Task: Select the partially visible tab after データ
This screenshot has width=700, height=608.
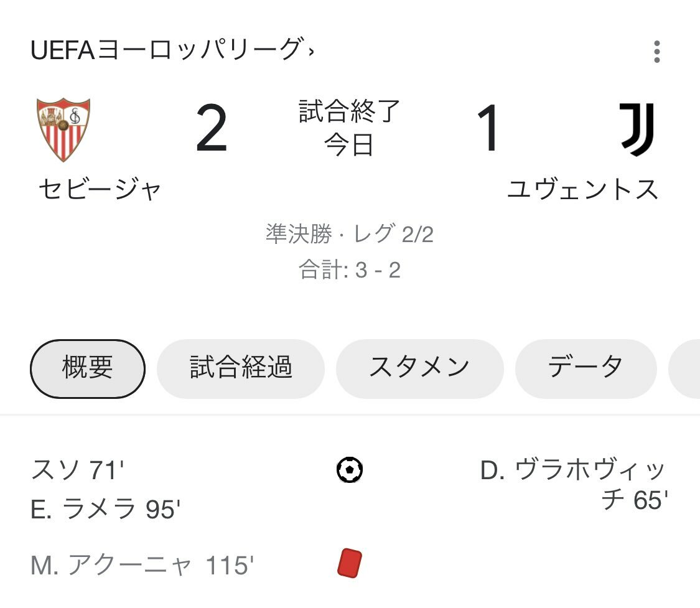Action: (684, 369)
